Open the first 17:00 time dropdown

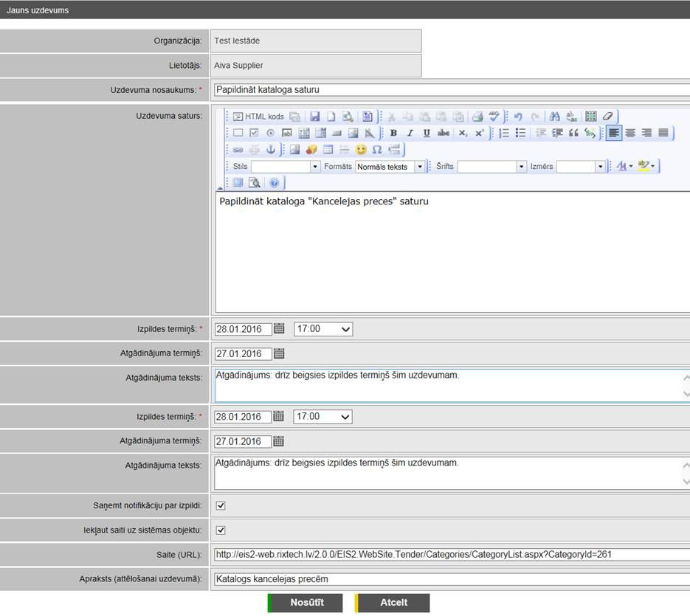click(323, 329)
